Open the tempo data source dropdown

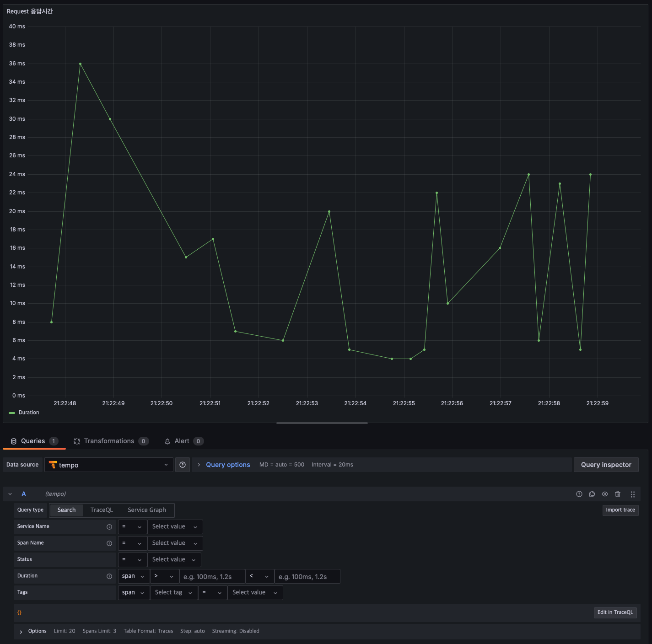(x=109, y=465)
